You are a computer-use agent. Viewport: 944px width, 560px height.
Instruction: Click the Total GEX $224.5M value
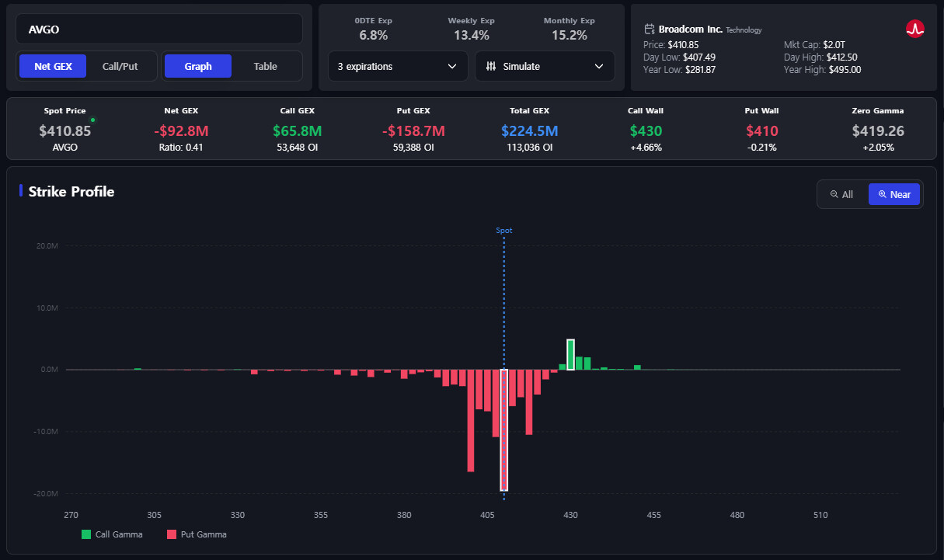click(x=530, y=131)
